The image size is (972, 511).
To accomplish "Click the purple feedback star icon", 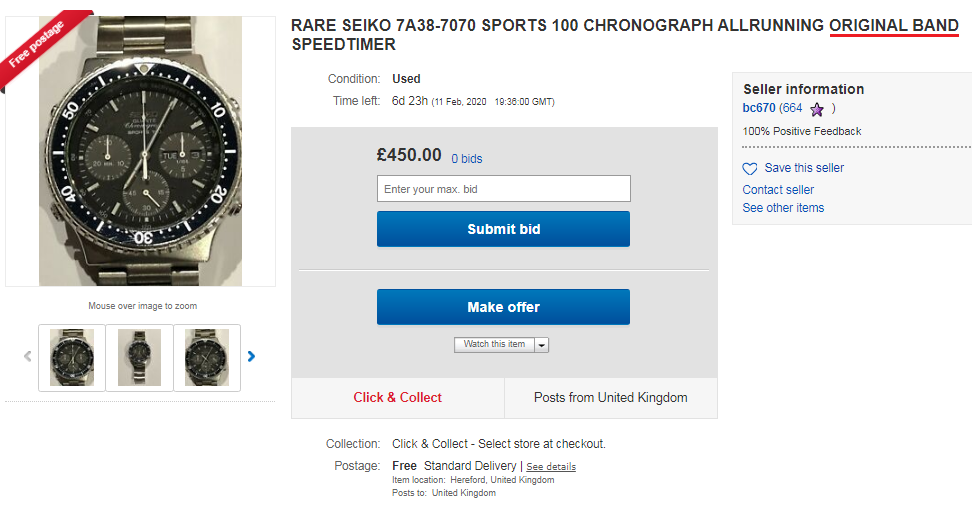I will pyautogui.click(x=817, y=109).
